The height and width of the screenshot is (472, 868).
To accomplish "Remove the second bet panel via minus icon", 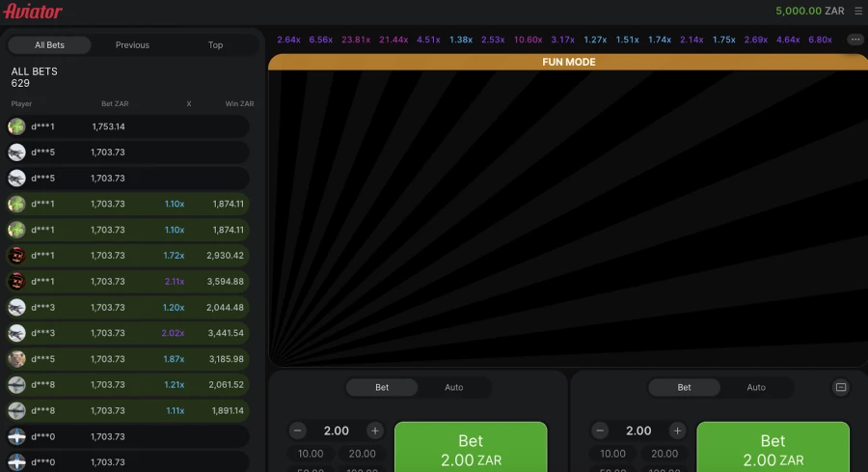I will click(x=840, y=387).
